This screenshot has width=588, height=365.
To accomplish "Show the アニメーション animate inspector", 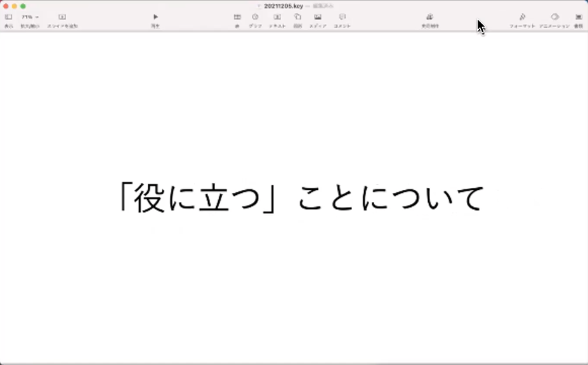I will 554,21.
